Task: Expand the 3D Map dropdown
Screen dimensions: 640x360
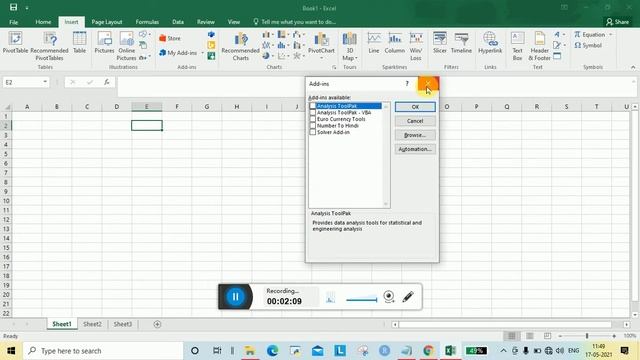Action: pos(356,58)
